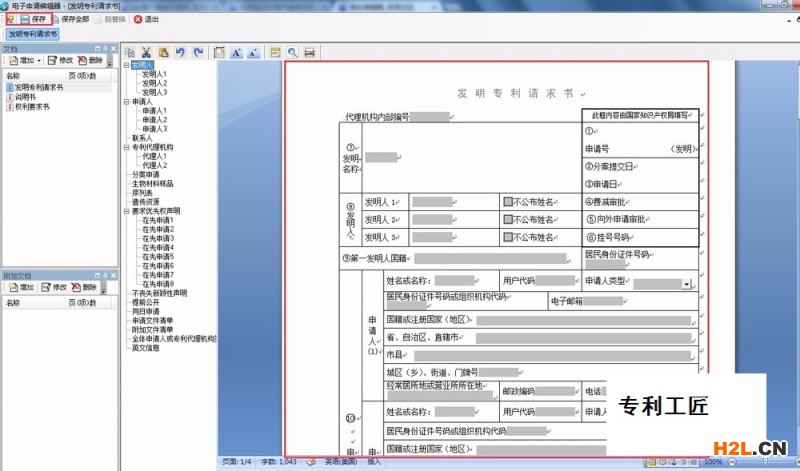Click the red 退出 (Exit) button
This screenshot has height=471, width=800.
(146, 18)
